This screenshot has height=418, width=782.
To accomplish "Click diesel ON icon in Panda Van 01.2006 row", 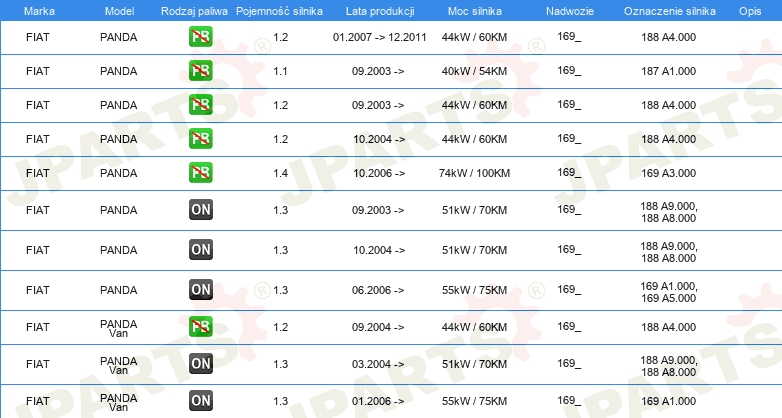I will pyautogui.click(x=200, y=400).
